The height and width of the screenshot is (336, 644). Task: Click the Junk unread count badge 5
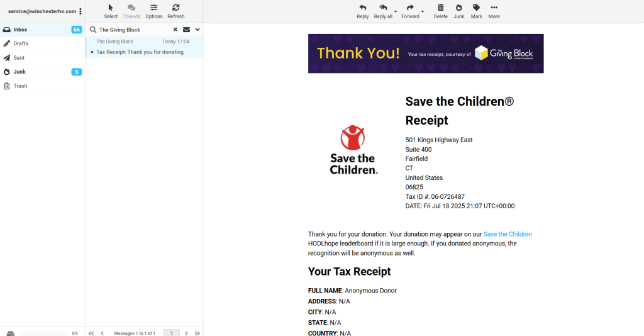pyautogui.click(x=76, y=72)
